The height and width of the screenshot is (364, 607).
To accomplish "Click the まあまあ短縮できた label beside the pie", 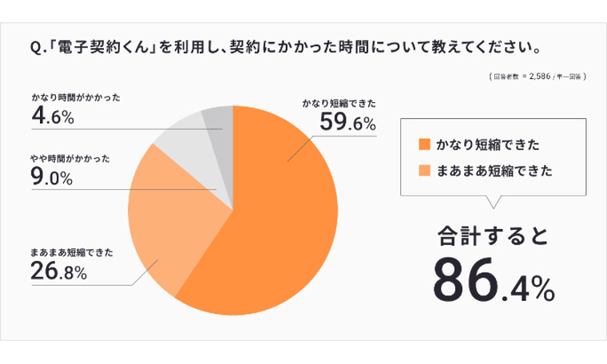I will pos(72,252).
